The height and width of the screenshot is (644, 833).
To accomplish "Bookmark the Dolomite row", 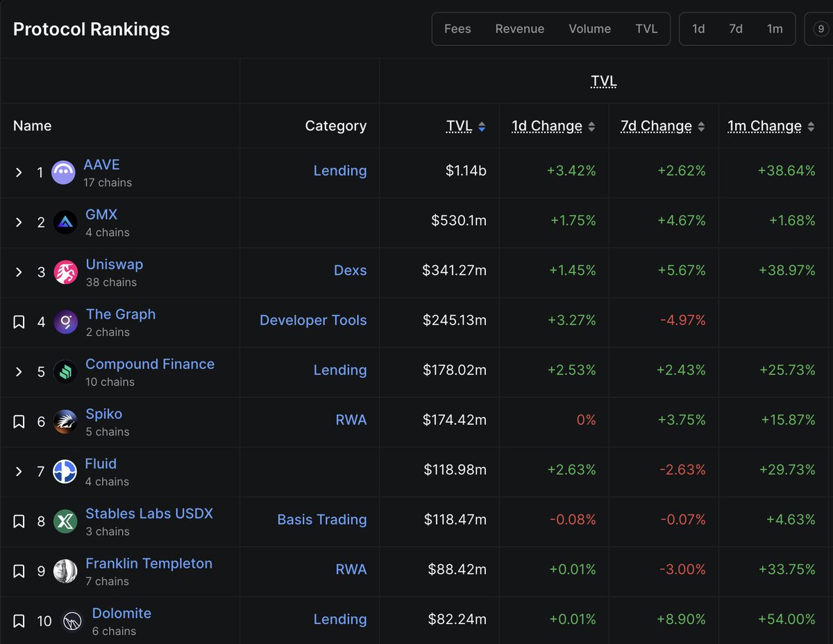I will tap(19, 621).
